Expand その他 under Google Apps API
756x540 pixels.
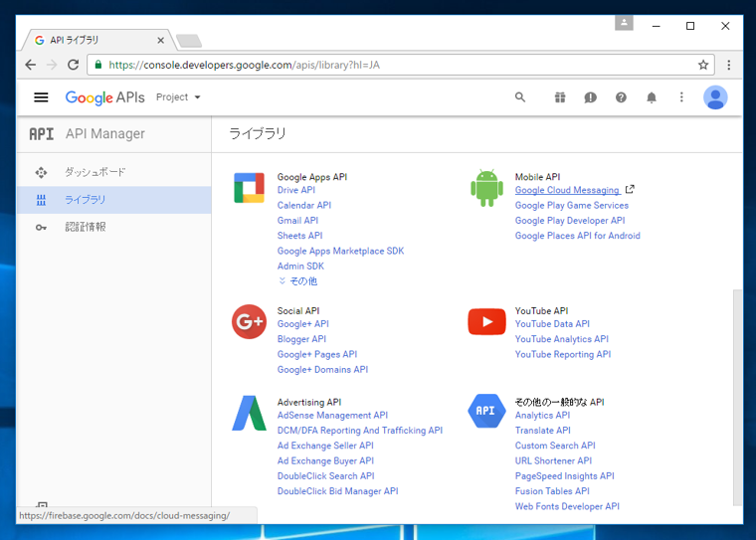[298, 281]
